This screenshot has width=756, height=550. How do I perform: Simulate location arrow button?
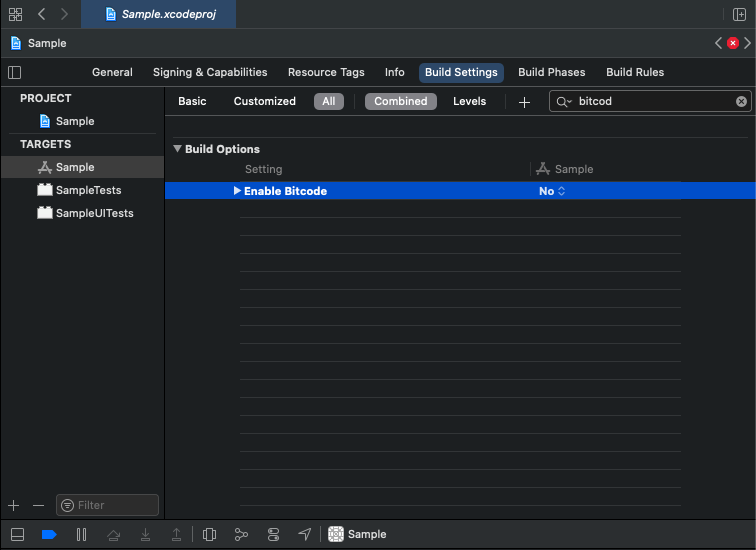coord(305,534)
